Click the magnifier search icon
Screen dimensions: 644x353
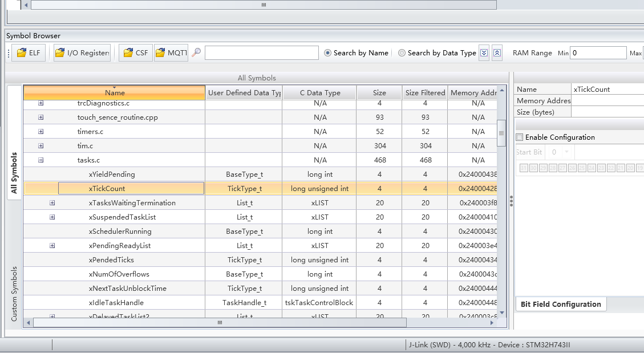tap(196, 52)
